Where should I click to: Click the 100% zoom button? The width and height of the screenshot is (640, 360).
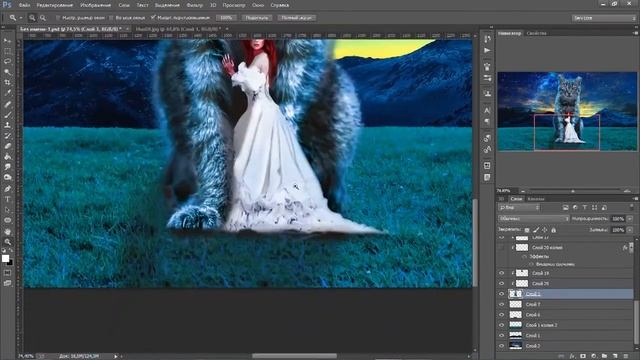pyautogui.click(x=226, y=18)
